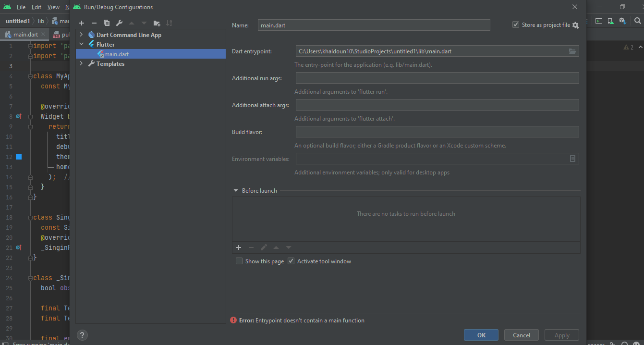Expand the Templates tree node
Screen dimensions: 644x345
(x=81, y=63)
